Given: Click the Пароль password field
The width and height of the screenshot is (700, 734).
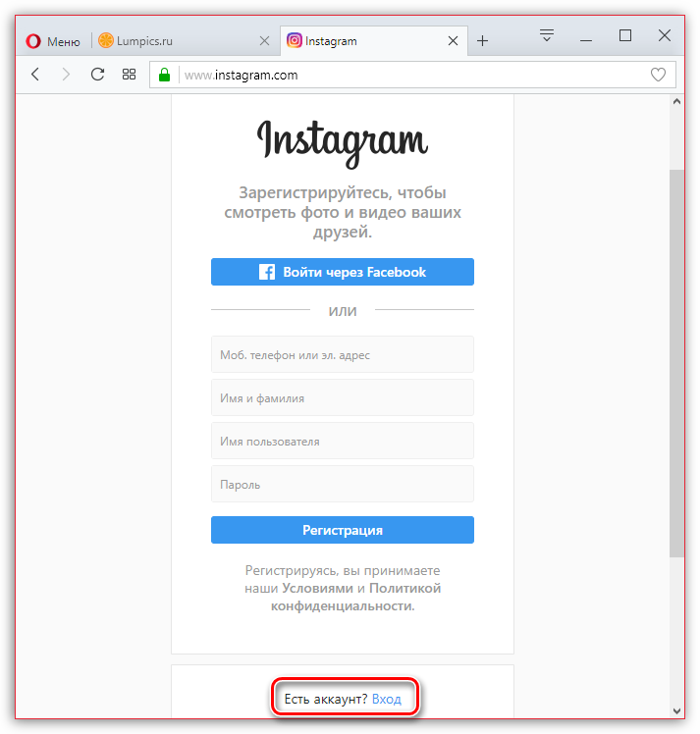Looking at the screenshot, I should click(343, 484).
